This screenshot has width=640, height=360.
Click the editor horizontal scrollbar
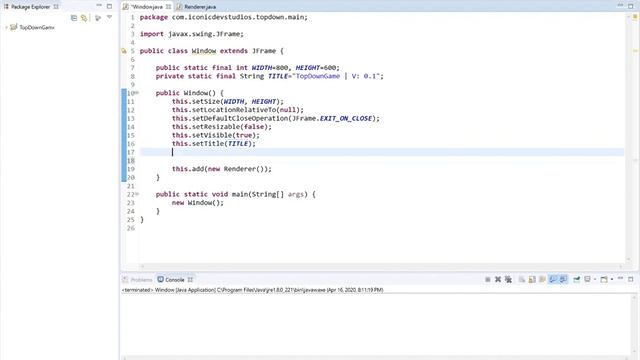coord(381,267)
